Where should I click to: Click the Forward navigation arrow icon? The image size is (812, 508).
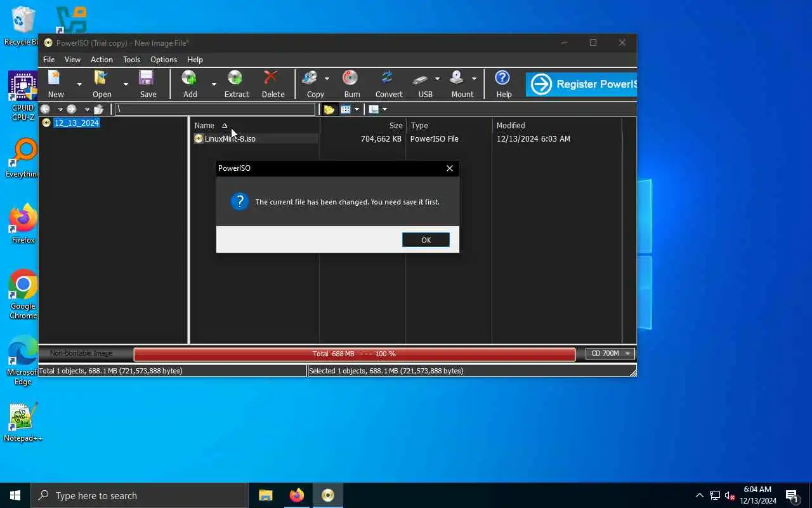pos(72,109)
